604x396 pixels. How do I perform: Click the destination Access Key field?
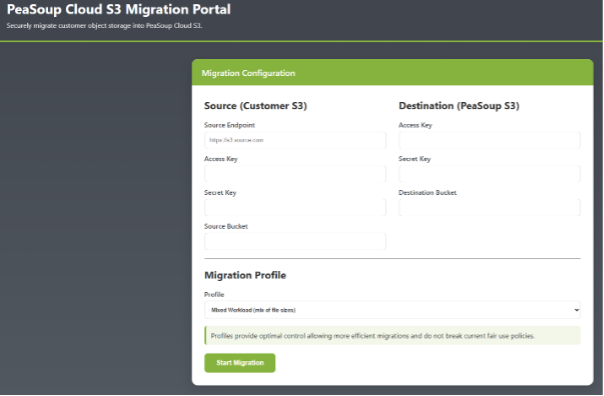point(489,140)
